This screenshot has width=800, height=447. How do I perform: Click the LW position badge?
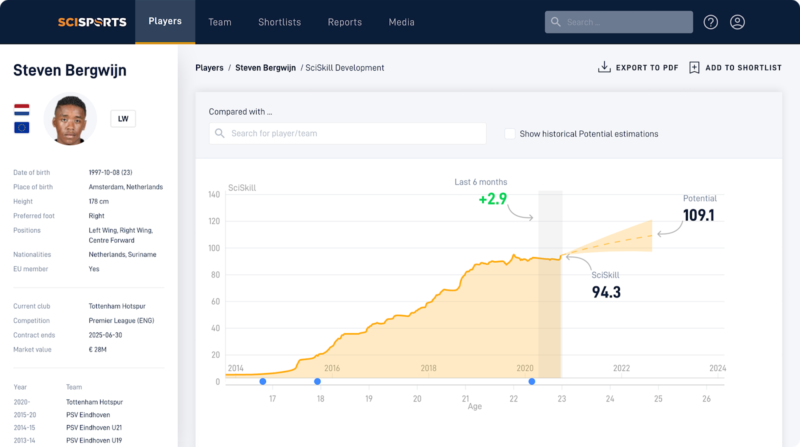coord(123,118)
